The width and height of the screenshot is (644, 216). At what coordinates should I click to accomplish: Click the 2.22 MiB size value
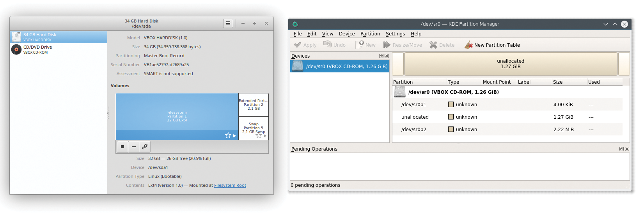tap(563, 129)
